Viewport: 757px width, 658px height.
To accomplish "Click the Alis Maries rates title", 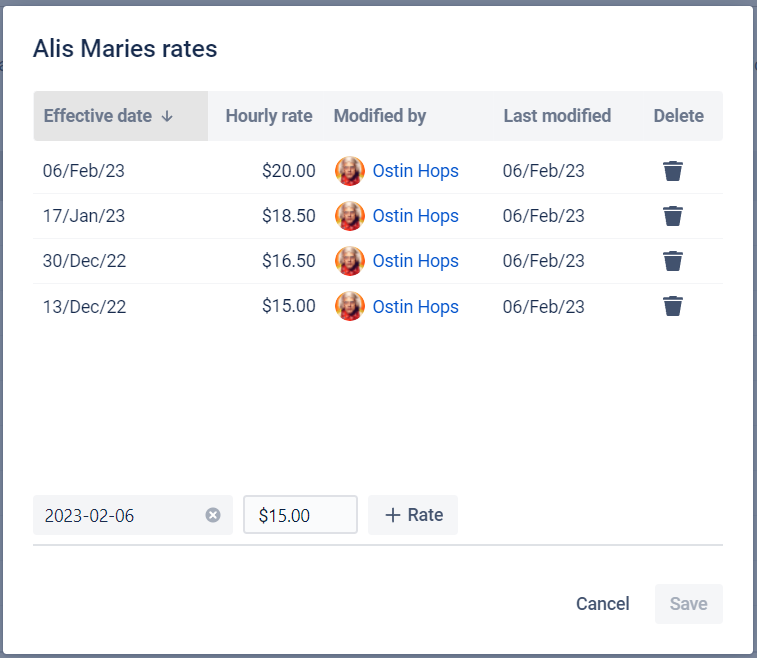I will click(125, 49).
